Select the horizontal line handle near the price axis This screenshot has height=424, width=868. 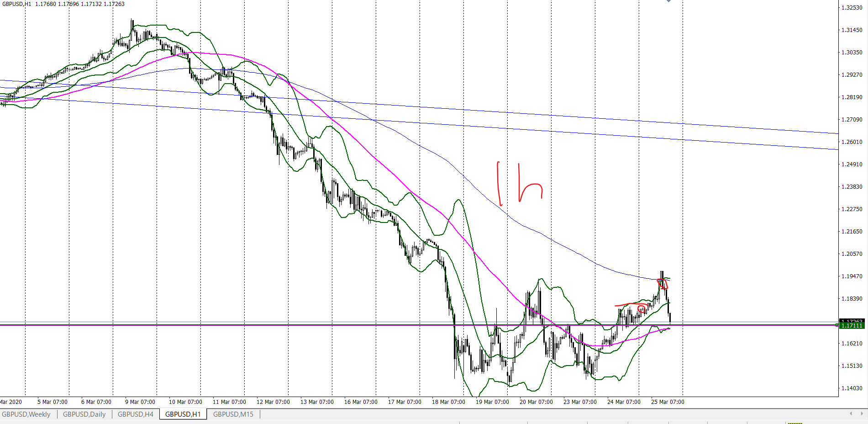point(837,325)
